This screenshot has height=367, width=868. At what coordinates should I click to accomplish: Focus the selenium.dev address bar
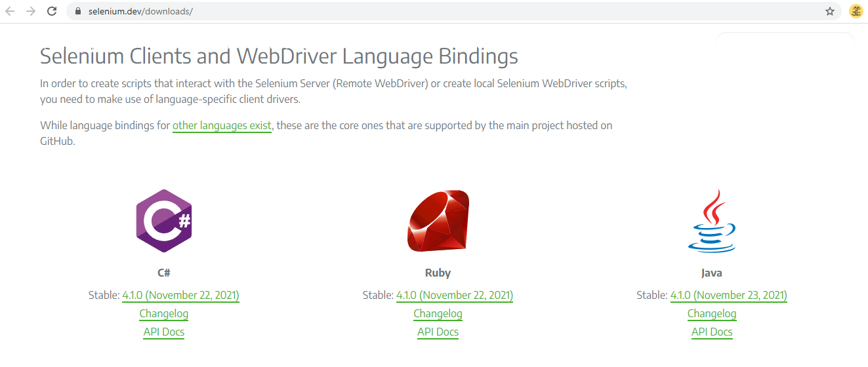[x=394, y=11]
